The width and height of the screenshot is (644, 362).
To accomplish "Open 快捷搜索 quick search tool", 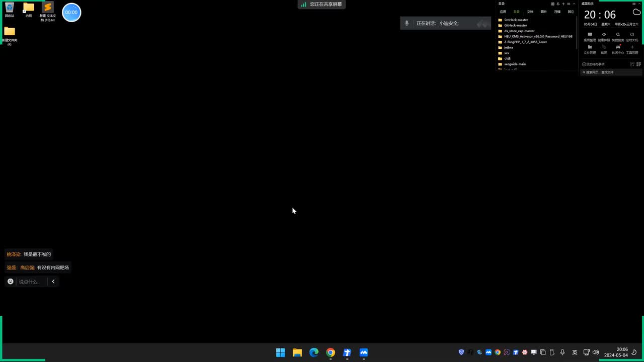I will coord(618,37).
